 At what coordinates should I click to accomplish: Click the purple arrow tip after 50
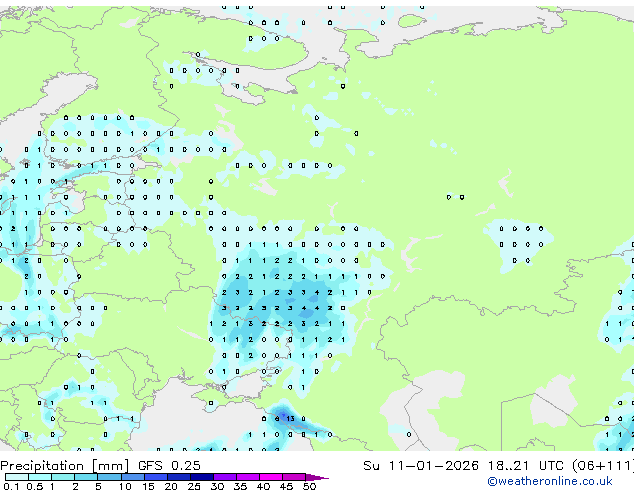[317, 477]
